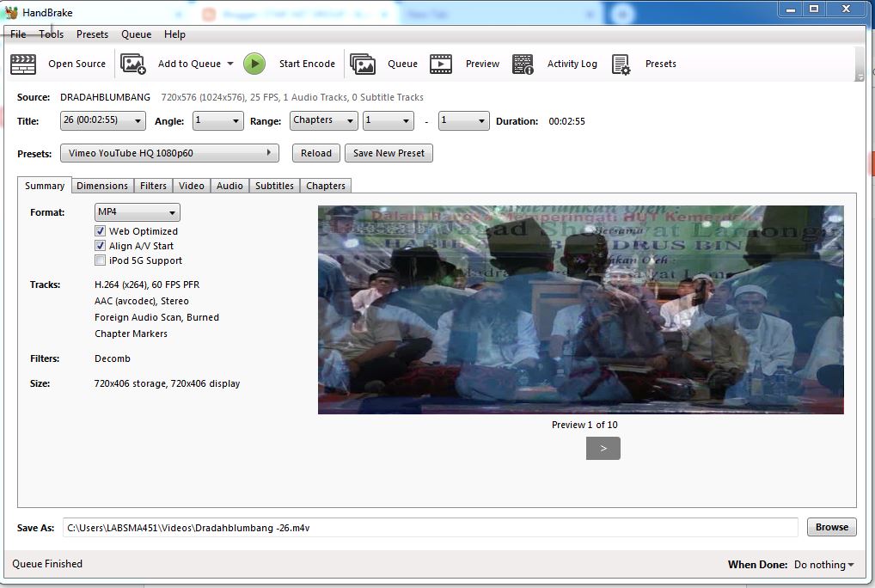The image size is (875, 588).
Task: Switch to the Dimensions tab
Action: (x=102, y=186)
